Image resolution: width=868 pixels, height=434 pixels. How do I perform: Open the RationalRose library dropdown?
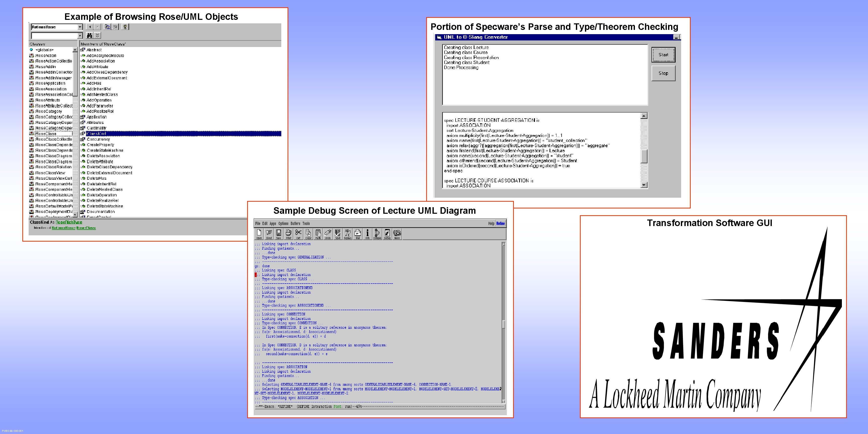pyautogui.click(x=80, y=27)
